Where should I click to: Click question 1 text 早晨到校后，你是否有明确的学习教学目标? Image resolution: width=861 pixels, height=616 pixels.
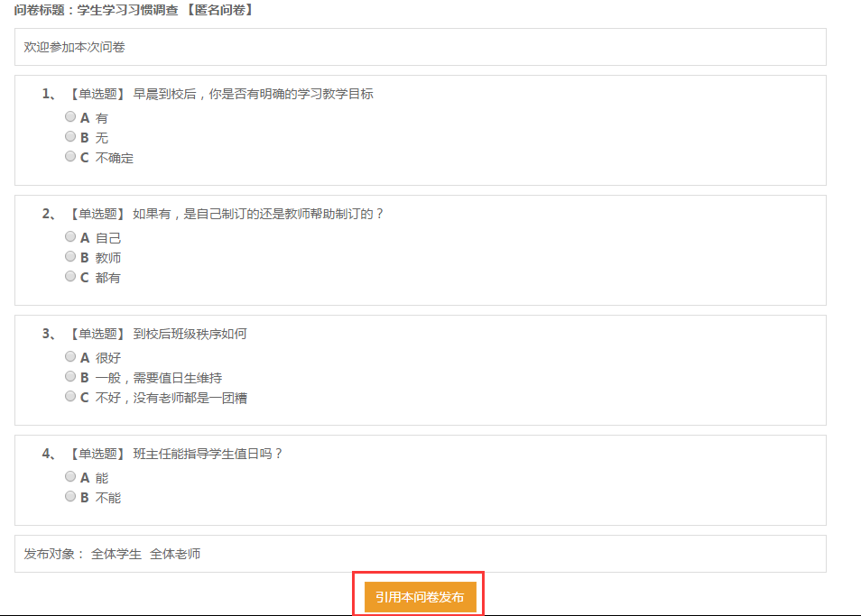(x=253, y=94)
